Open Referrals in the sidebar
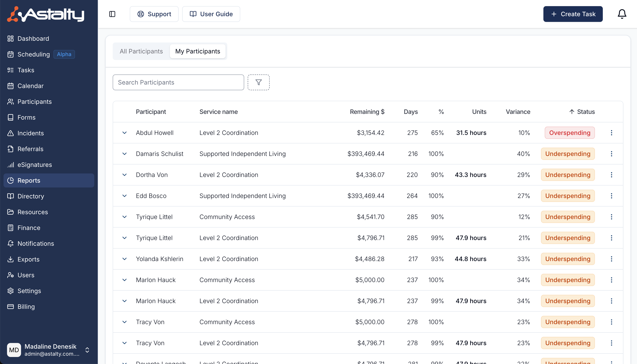Viewport: 637px width, 364px height. click(49, 149)
